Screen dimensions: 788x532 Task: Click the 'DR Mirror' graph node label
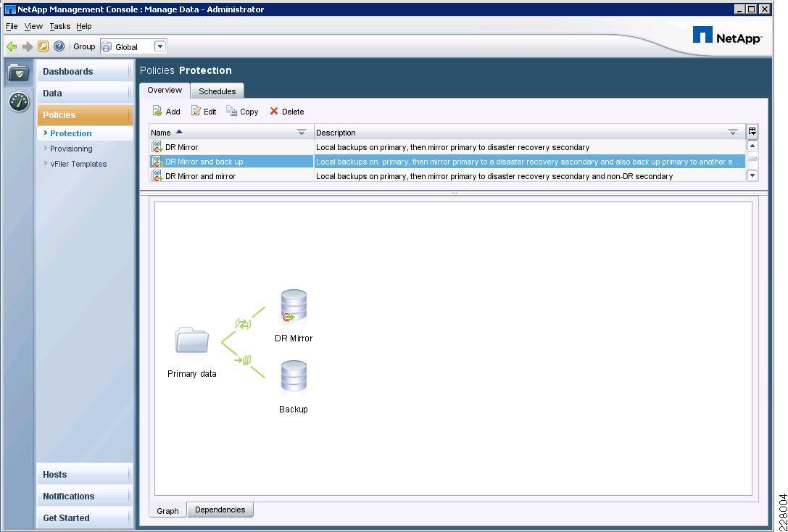[294, 338]
